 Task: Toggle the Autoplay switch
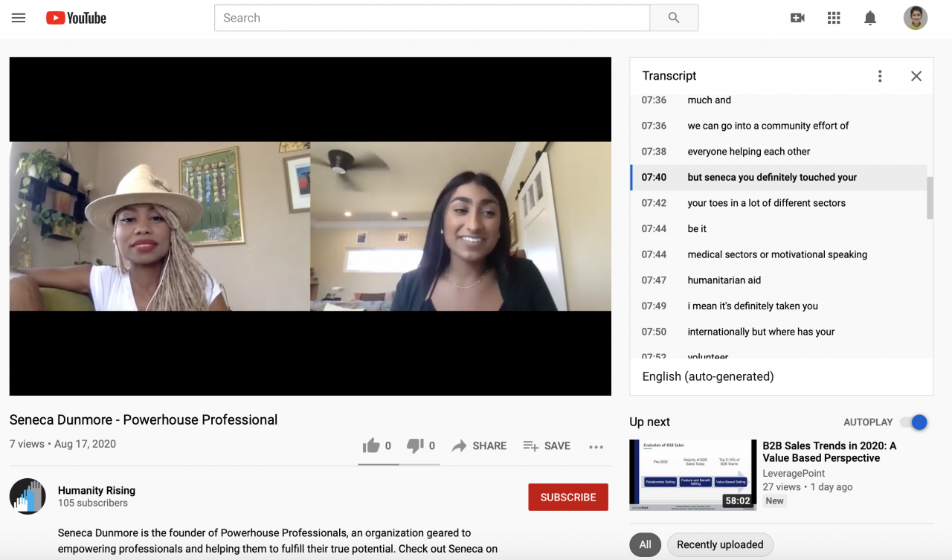click(914, 422)
